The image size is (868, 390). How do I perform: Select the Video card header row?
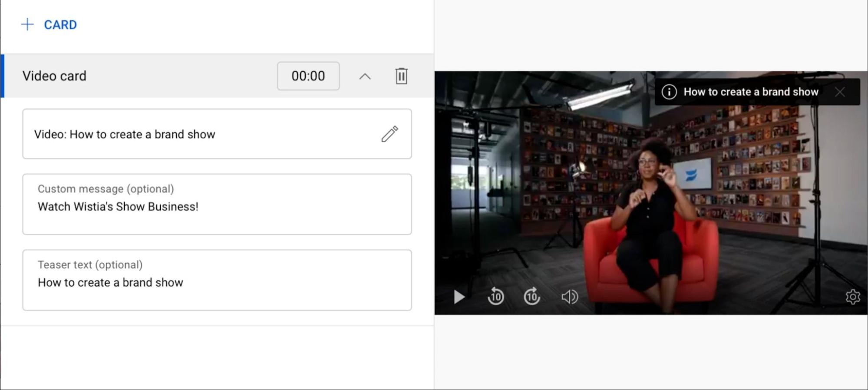[x=217, y=76]
